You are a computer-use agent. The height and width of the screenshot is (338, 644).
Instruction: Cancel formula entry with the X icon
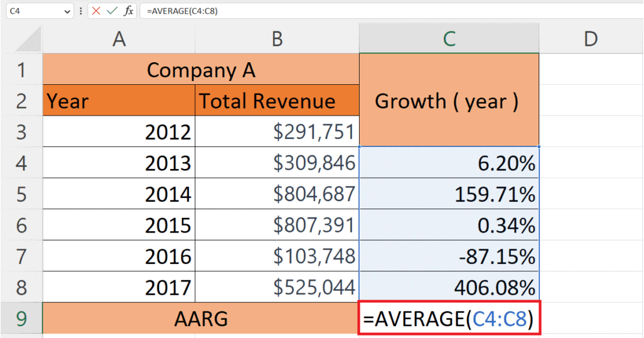point(96,11)
